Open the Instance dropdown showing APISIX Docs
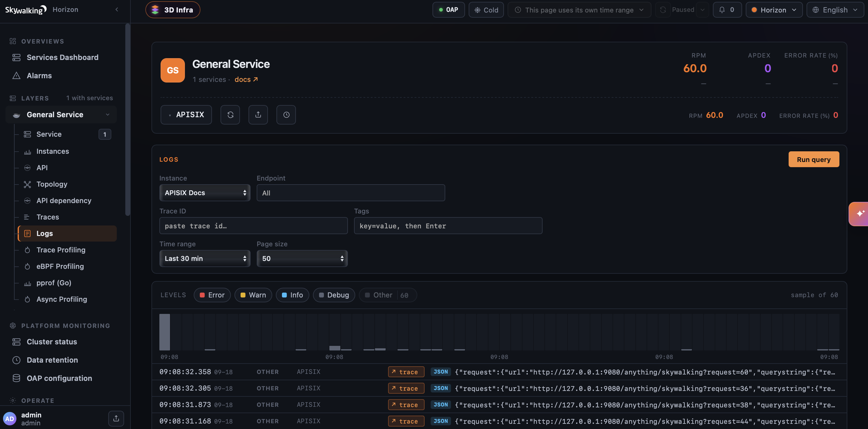This screenshot has width=868, height=429. point(205,192)
